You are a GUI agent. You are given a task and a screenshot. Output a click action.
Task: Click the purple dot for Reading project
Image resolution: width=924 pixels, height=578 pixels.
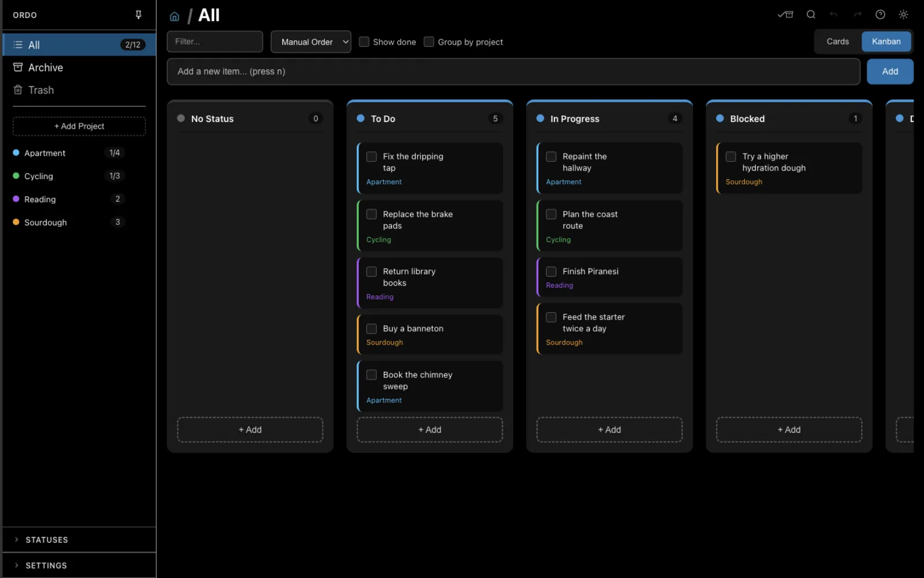point(16,199)
